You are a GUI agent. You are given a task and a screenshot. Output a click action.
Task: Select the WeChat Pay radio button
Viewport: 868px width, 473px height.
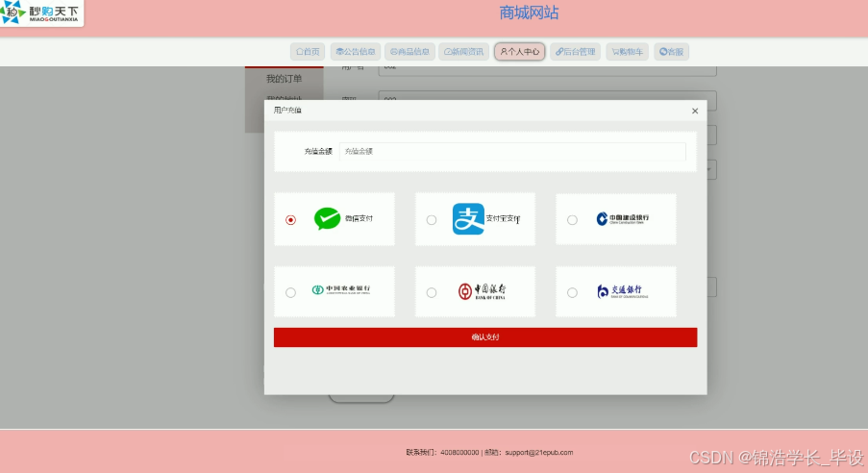point(290,220)
